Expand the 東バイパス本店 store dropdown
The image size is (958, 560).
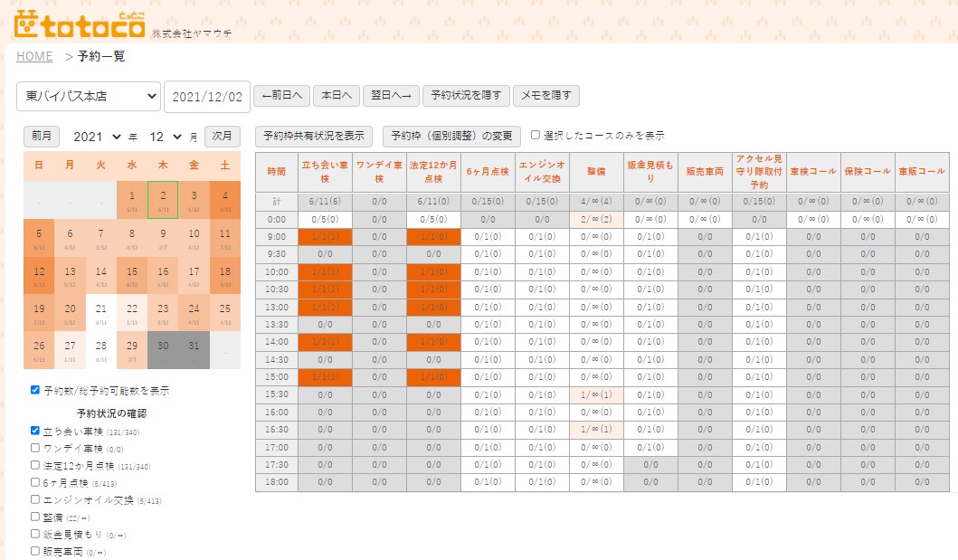[x=89, y=96]
